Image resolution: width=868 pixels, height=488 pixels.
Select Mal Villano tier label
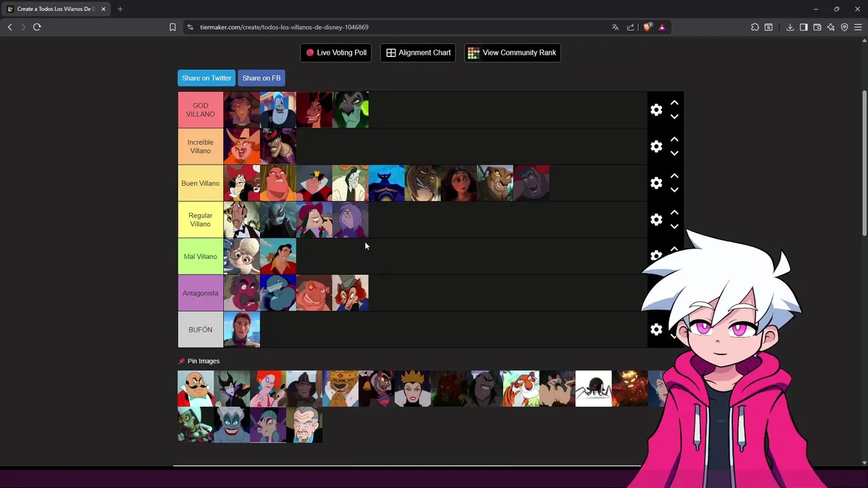click(x=200, y=256)
